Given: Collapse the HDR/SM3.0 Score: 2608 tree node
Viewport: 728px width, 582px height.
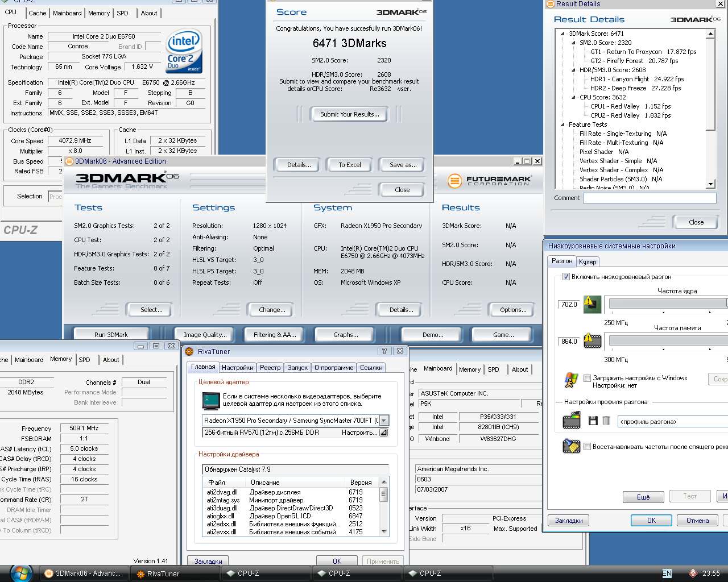Looking at the screenshot, I should click(574, 70).
